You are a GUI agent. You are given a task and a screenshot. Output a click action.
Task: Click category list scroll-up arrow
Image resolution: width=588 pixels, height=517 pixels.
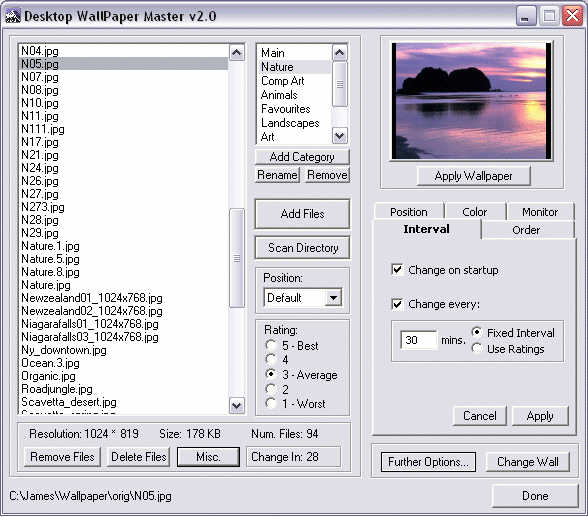(x=339, y=52)
